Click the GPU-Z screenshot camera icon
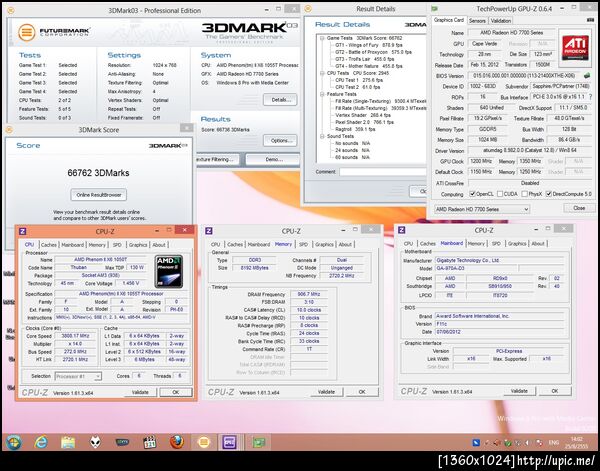 [590, 20]
